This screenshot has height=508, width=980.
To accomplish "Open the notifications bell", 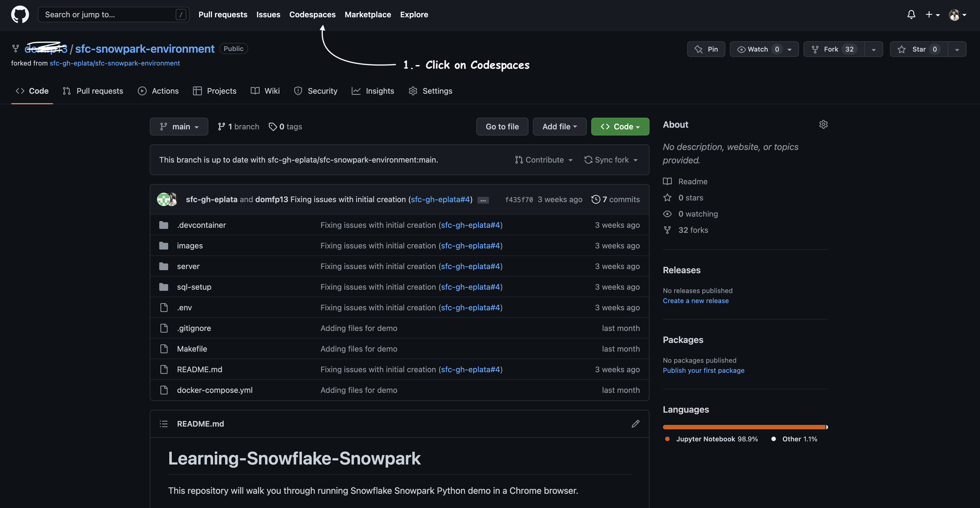I will [911, 14].
